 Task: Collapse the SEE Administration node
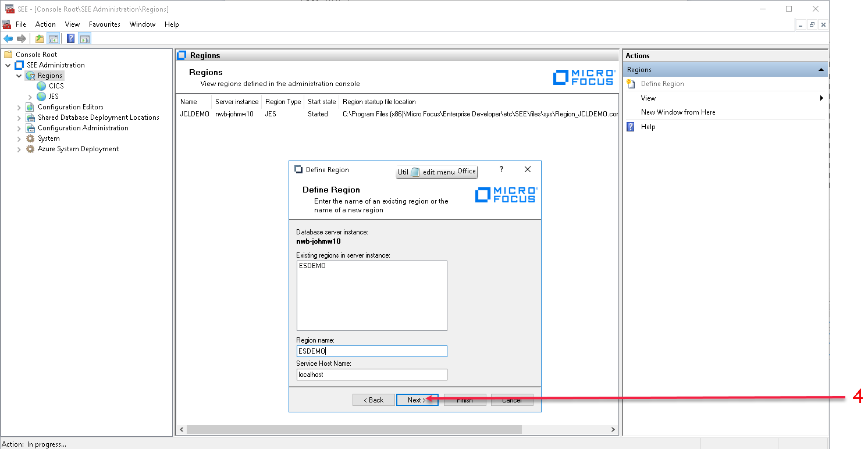tap(8, 65)
